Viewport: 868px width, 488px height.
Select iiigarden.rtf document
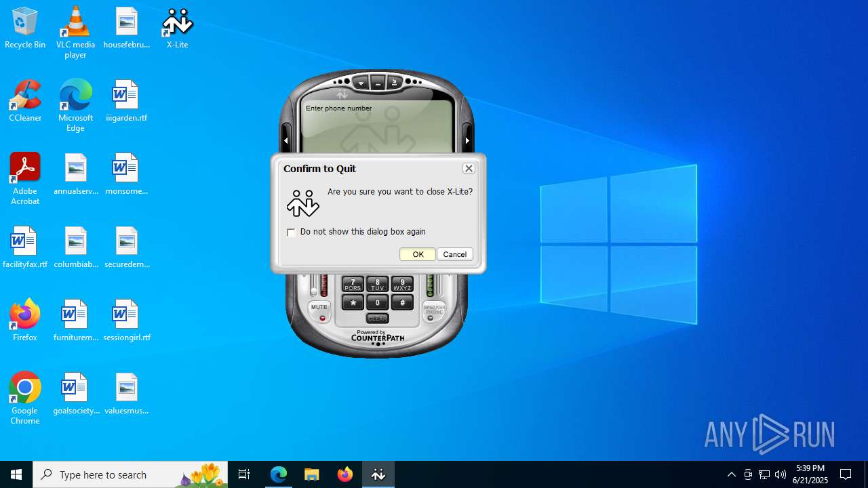tap(127, 101)
